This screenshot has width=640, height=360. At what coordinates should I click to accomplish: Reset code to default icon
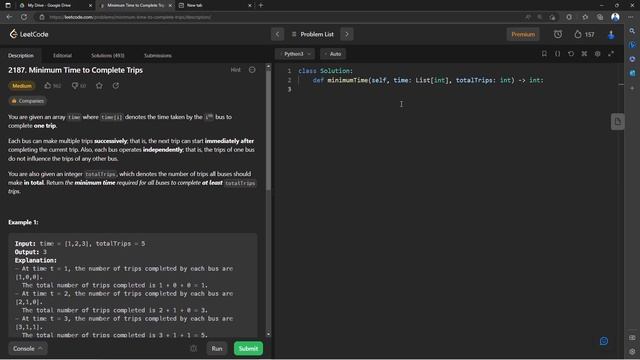pyautogui.click(x=571, y=53)
